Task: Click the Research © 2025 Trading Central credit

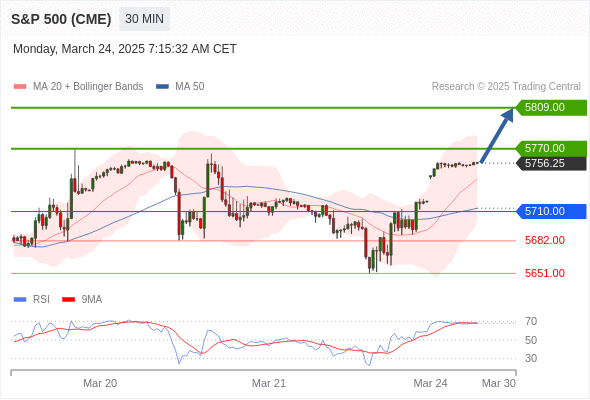Action: coord(506,87)
